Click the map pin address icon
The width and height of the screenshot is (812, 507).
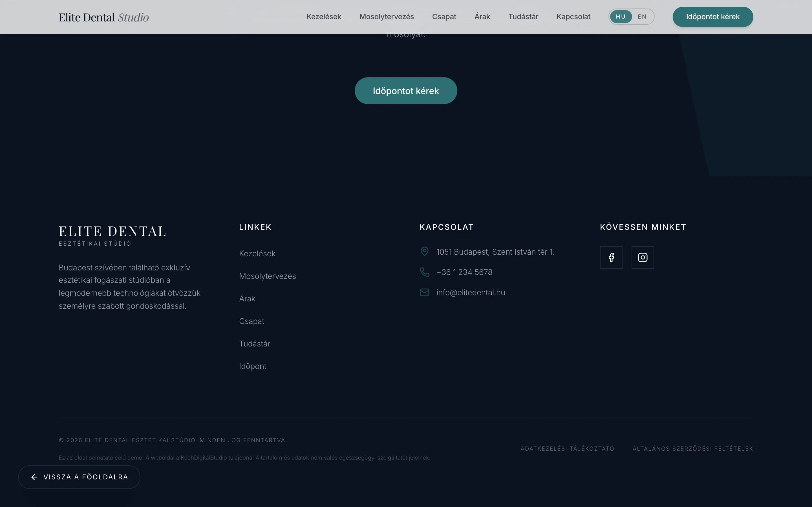click(x=424, y=252)
